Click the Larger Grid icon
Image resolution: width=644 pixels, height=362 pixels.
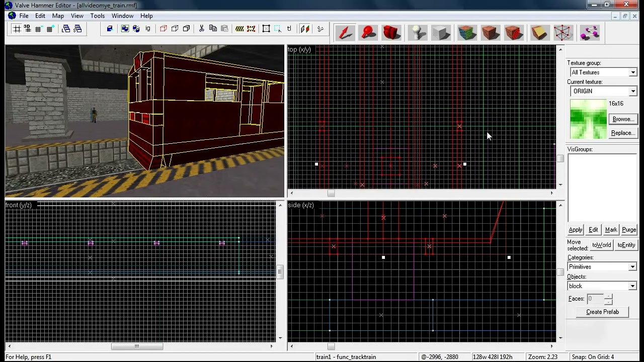click(50, 29)
